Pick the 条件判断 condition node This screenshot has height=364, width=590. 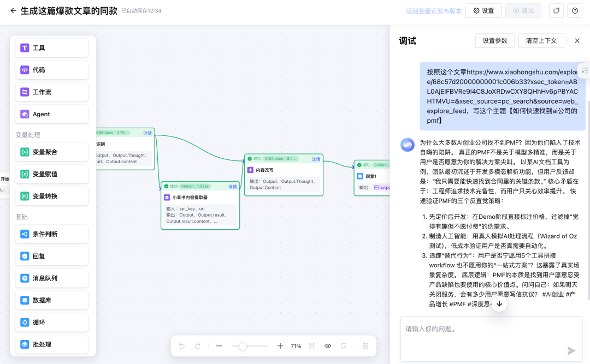click(51, 234)
